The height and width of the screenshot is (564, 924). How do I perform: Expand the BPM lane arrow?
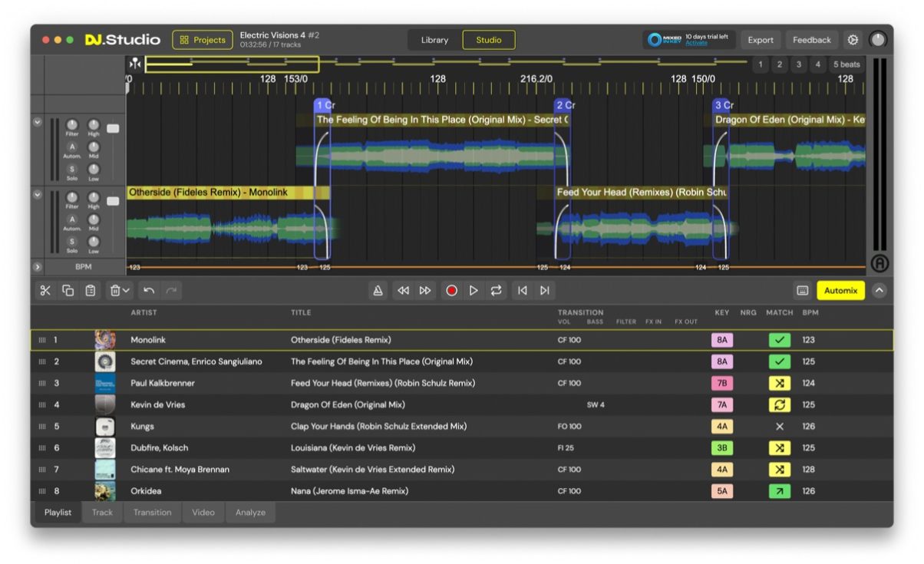pos(37,267)
